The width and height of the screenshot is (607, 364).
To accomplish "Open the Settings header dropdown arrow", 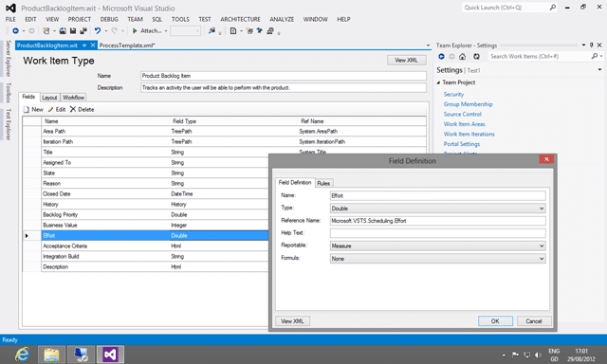I will click(599, 70).
